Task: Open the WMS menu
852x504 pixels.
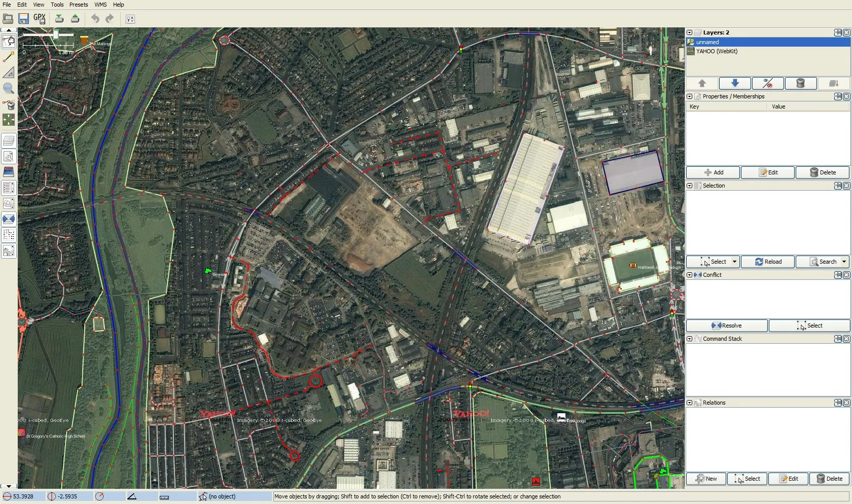Action: click(100, 5)
